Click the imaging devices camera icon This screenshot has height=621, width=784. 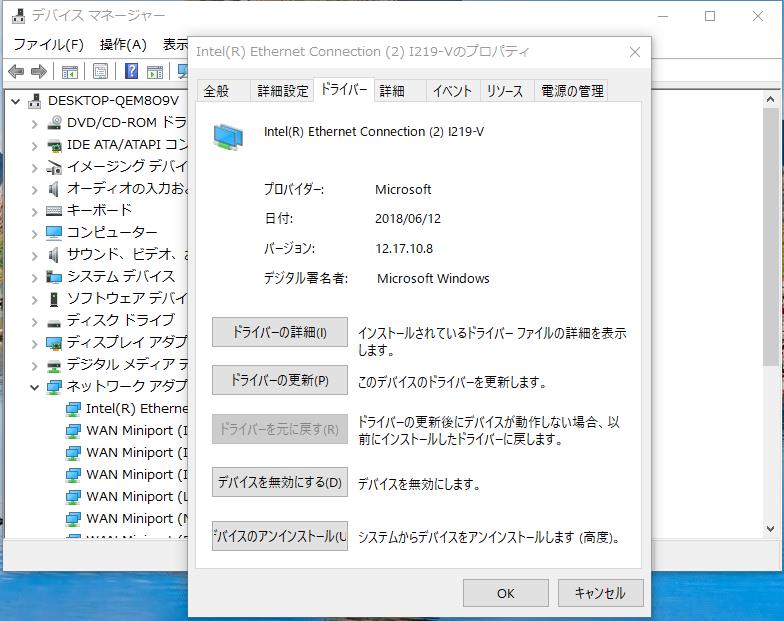pos(54,167)
